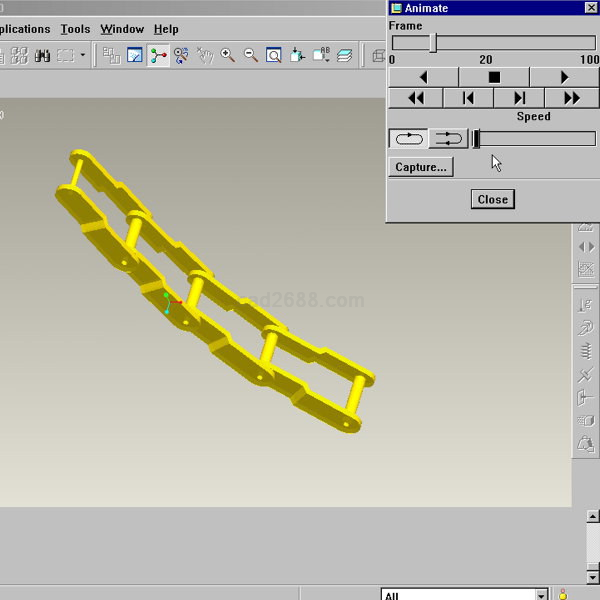Open the Help menu
Screen dimensions: 600x600
tap(166, 29)
